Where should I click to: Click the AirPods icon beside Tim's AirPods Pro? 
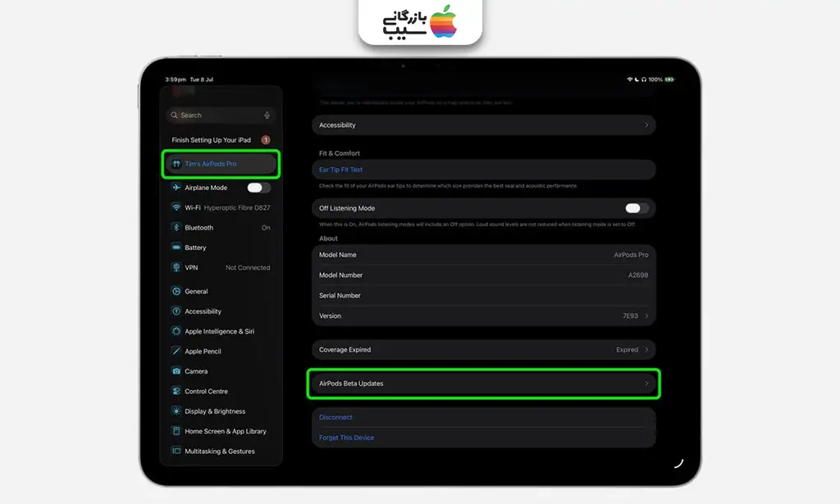coord(176,164)
